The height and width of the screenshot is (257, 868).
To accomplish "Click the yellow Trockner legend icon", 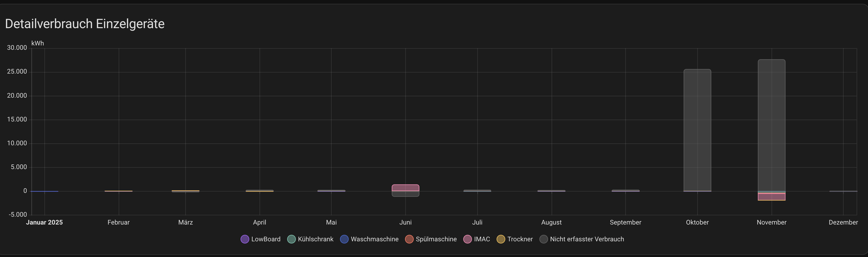I will [501, 239].
